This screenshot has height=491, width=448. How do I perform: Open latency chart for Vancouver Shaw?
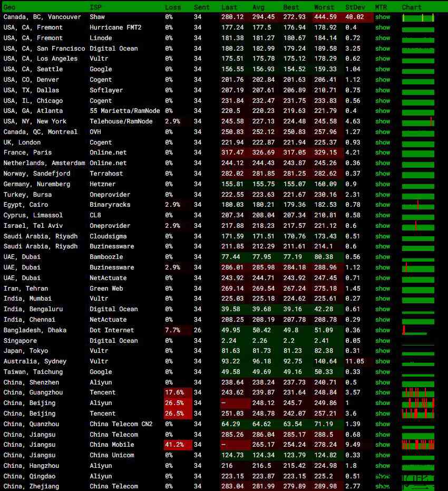point(418,17)
